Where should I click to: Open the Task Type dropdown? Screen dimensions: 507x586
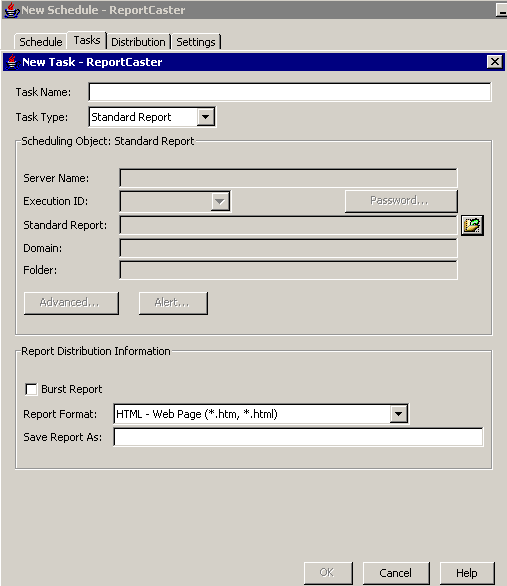[205, 117]
